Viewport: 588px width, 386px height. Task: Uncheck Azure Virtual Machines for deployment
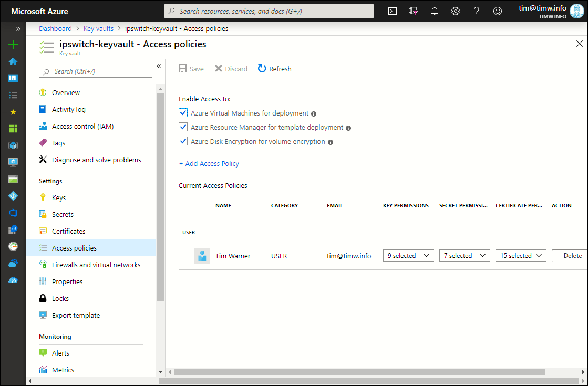point(183,113)
